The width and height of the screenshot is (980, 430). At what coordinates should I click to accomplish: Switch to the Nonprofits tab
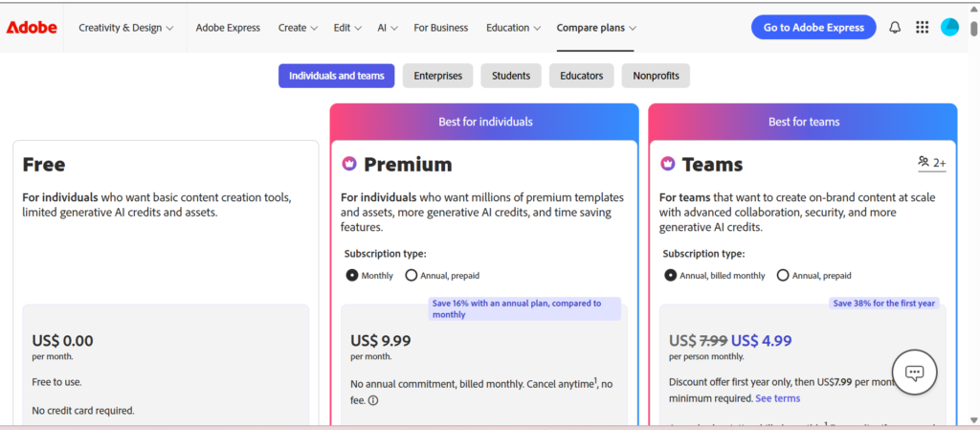[656, 76]
